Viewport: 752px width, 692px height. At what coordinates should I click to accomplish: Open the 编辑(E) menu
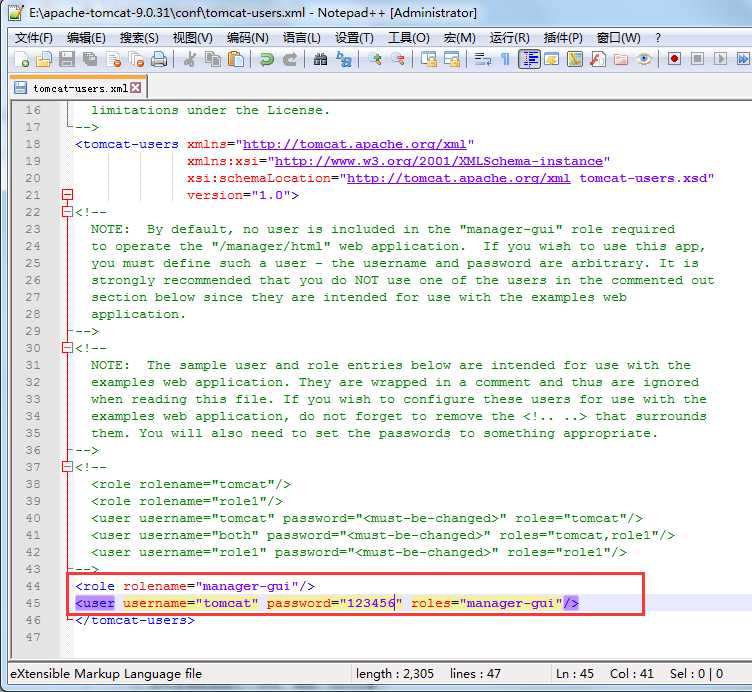click(86, 38)
